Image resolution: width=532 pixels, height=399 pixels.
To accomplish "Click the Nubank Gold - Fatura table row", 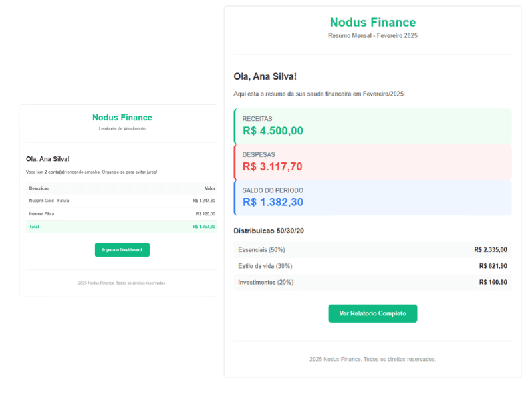I will click(x=122, y=201).
